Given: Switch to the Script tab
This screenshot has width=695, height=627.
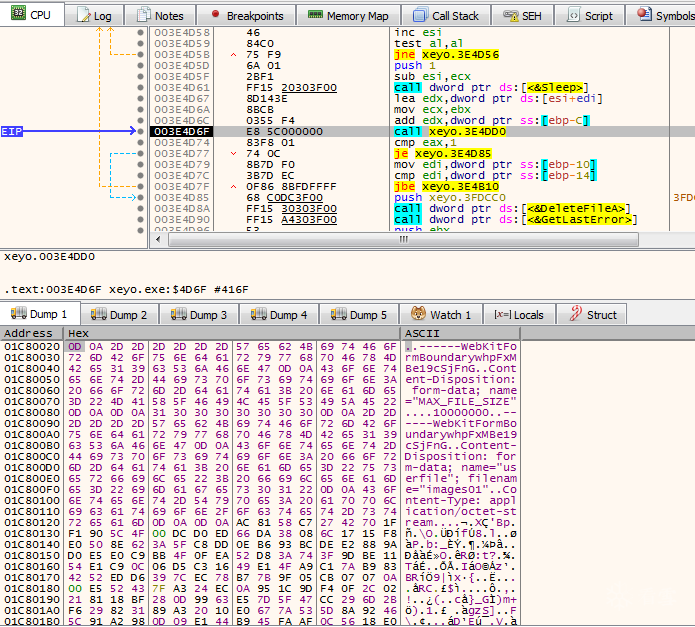Looking at the screenshot, I should 590,16.
